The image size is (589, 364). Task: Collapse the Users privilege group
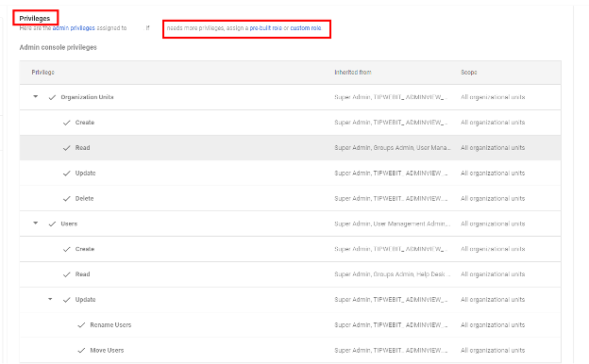click(x=36, y=223)
